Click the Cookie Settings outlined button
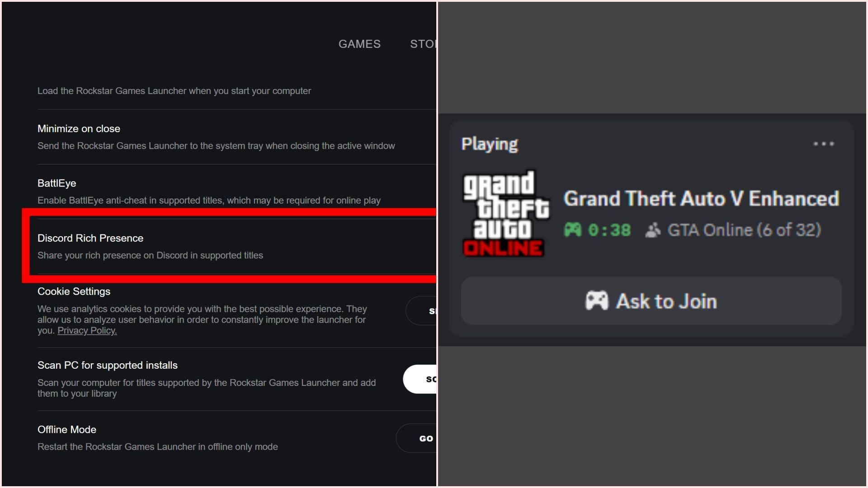 tap(421, 311)
